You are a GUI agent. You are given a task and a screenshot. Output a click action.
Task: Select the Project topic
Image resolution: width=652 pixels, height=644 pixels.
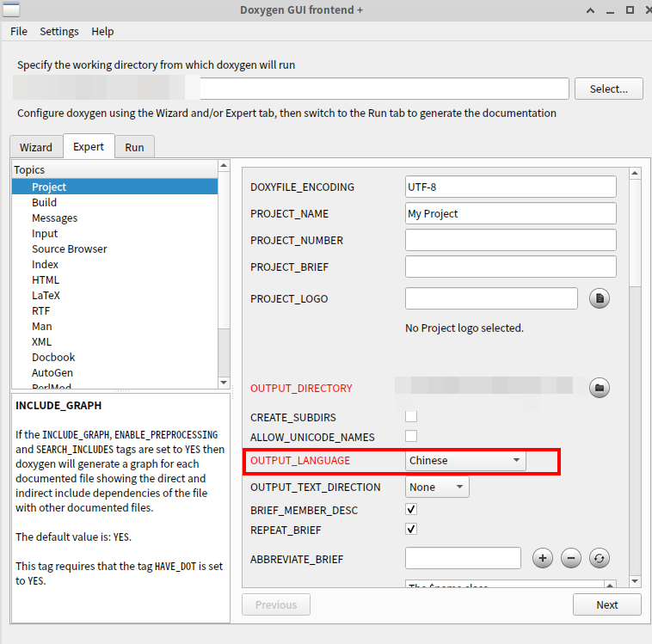114,187
